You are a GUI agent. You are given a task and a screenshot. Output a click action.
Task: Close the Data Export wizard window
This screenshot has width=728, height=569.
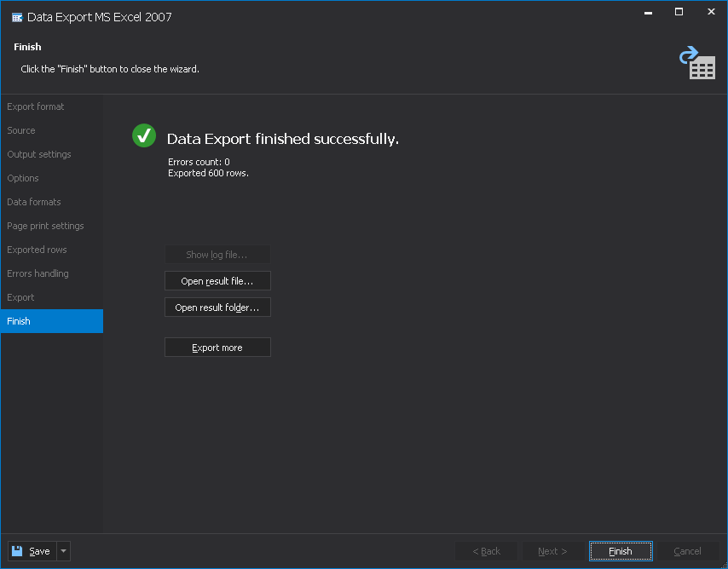pos(711,12)
